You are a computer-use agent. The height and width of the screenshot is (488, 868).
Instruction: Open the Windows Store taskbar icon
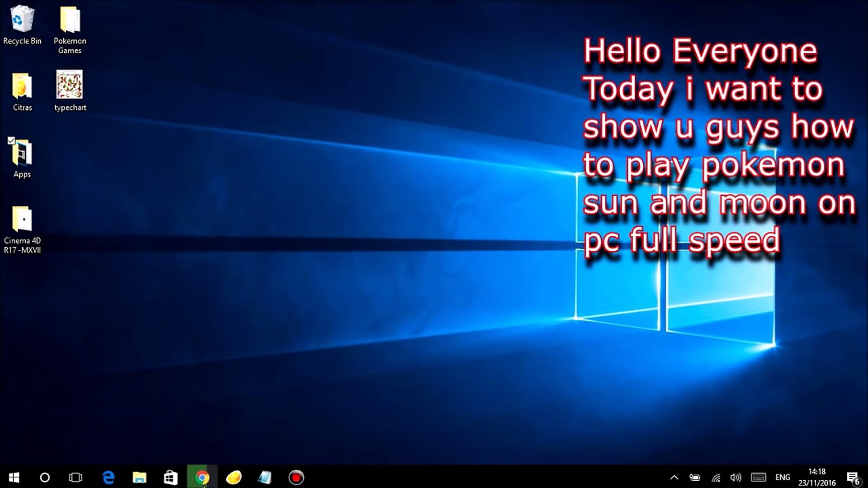point(170,477)
